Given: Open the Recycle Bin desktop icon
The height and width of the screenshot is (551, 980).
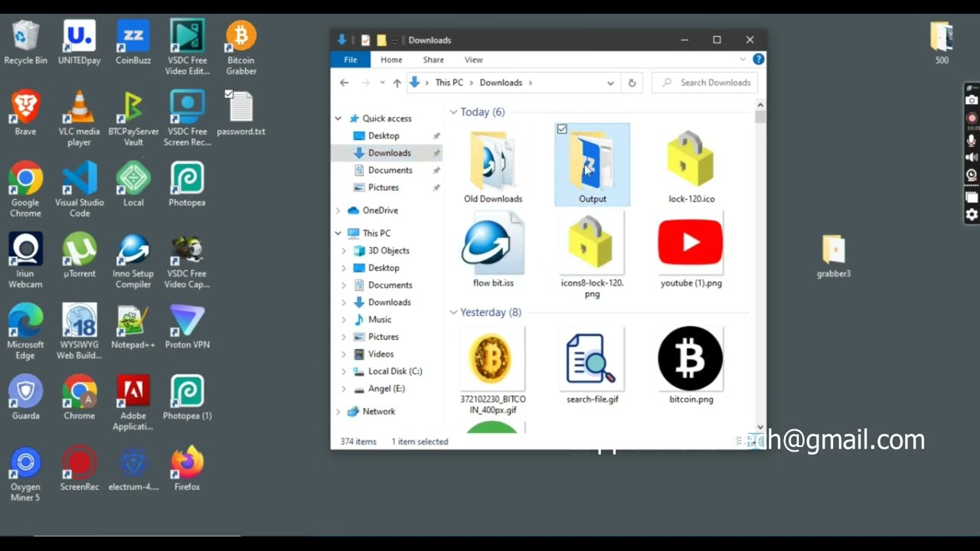Looking at the screenshot, I should 25,43.
